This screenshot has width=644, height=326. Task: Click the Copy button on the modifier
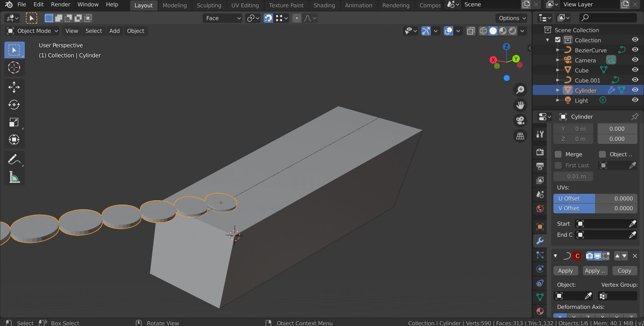pyautogui.click(x=625, y=271)
